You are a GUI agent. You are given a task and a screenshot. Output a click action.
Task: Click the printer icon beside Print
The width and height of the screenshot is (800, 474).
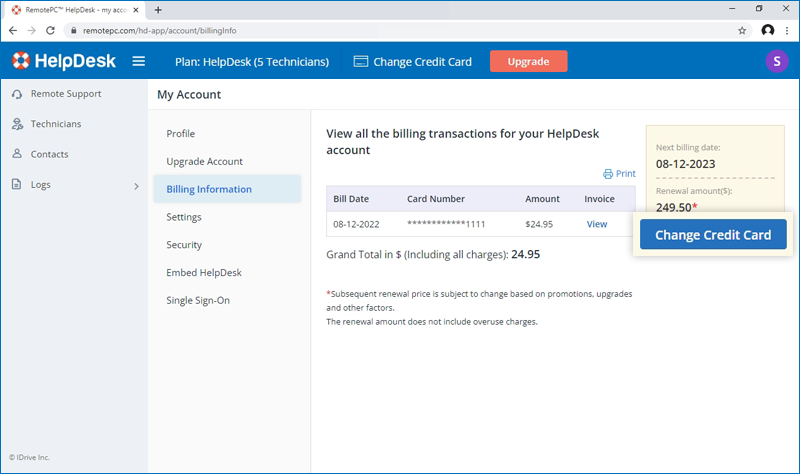pyautogui.click(x=608, y=174)
